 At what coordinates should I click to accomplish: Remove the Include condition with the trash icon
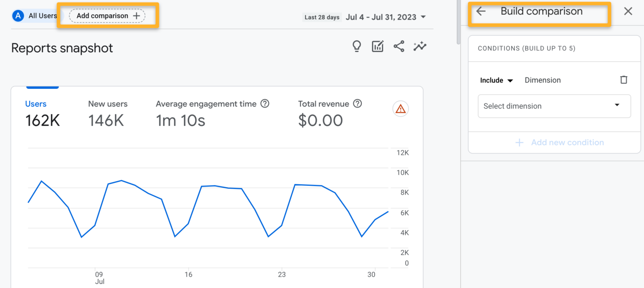(x=624, y=80)
